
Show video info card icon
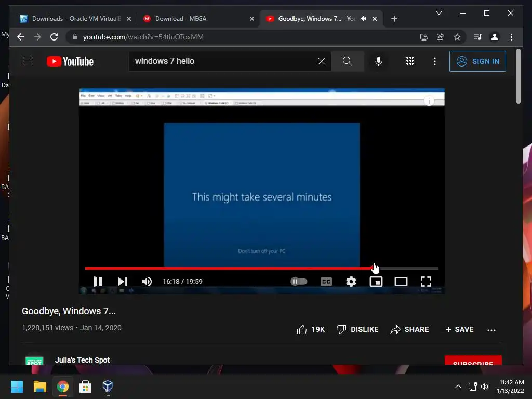click(x=429, y=101)
